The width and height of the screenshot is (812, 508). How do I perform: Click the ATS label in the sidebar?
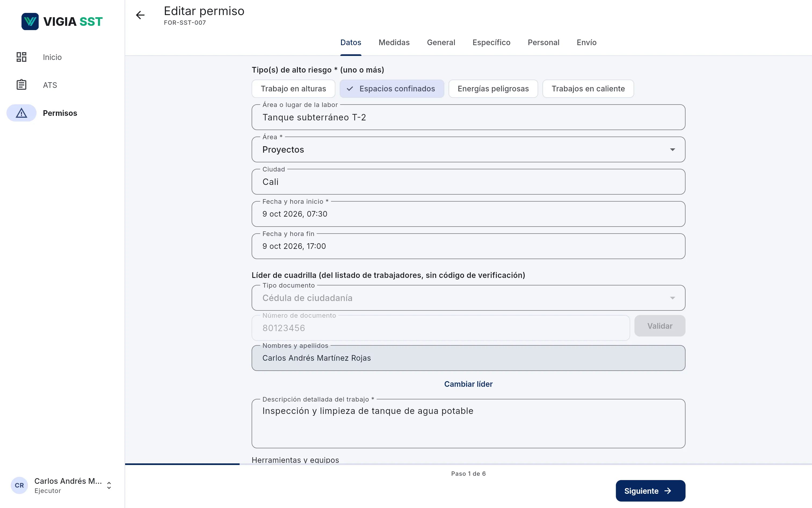pos(50,85)
